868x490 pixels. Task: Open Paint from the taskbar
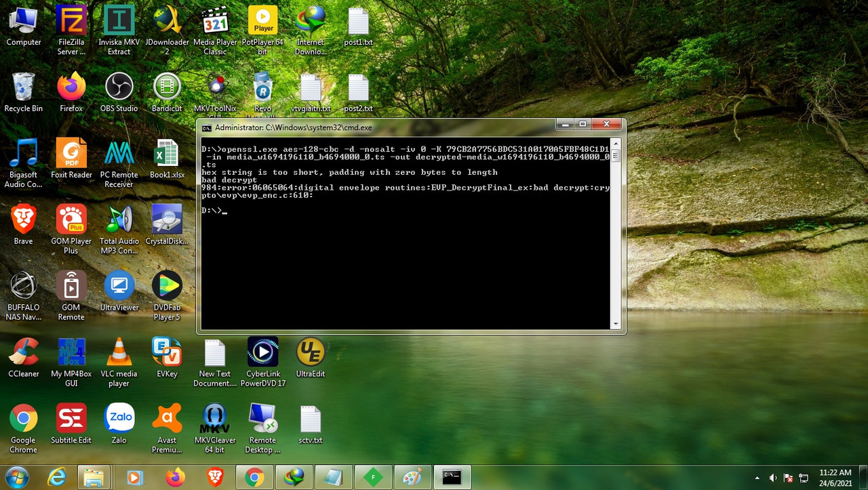point(412,477)
